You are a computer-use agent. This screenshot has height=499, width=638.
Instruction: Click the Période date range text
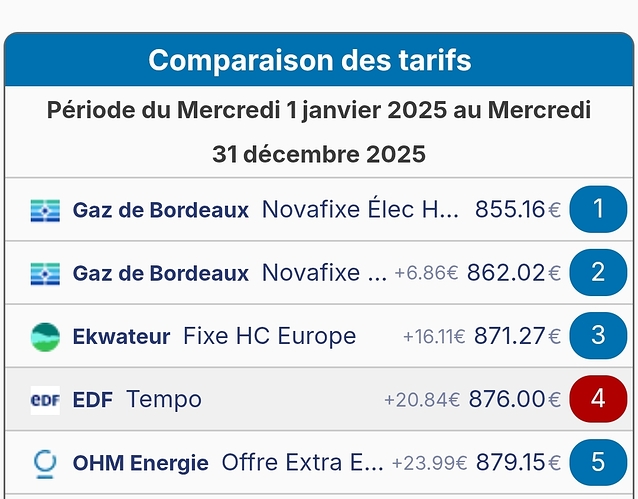click(x=319, y=131)
